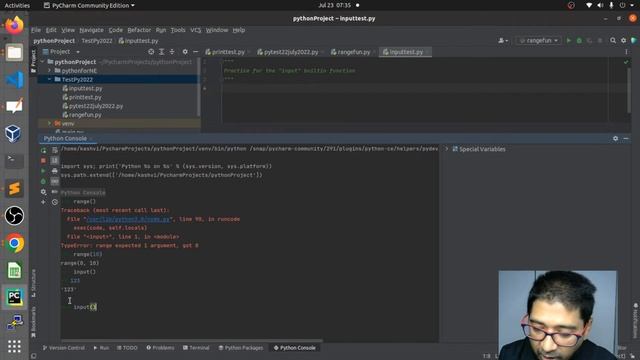The width and height of the screenshot is (640, 360).
Task: Toggle the Project side tool tab
Action: (x=33, y=61)
